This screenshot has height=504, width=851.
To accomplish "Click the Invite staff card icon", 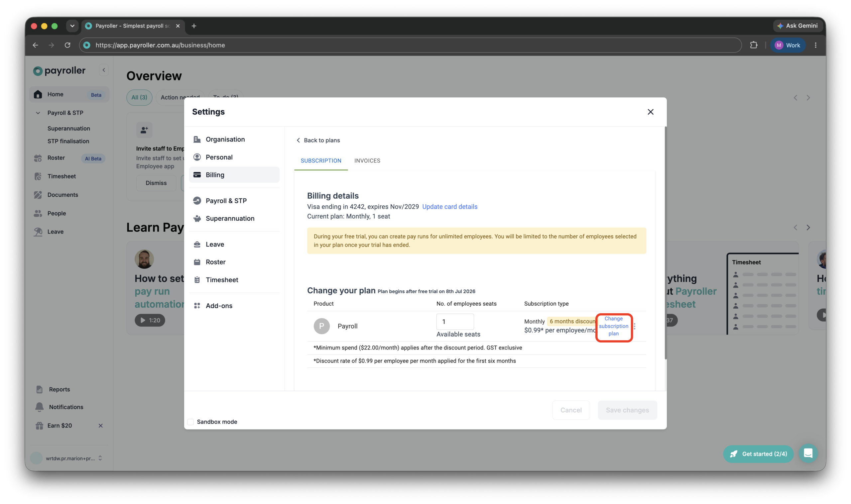I will point(144,130).
